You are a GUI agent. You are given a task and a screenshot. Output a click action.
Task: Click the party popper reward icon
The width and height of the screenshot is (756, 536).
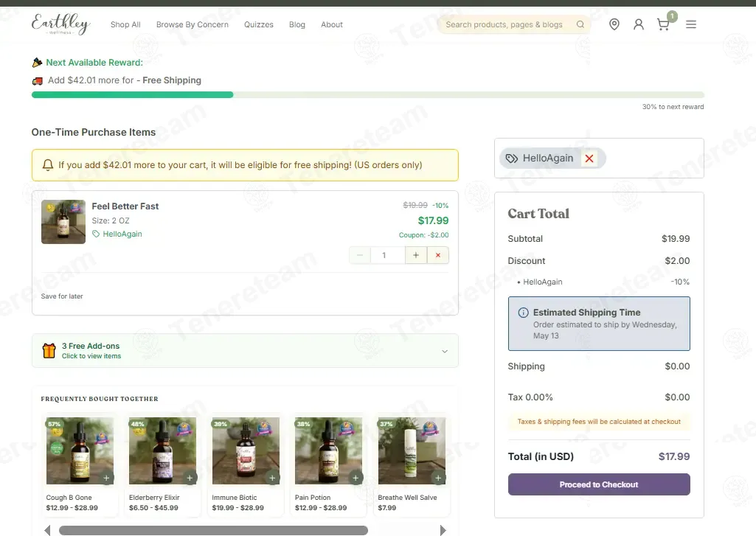tap(37, 63)
